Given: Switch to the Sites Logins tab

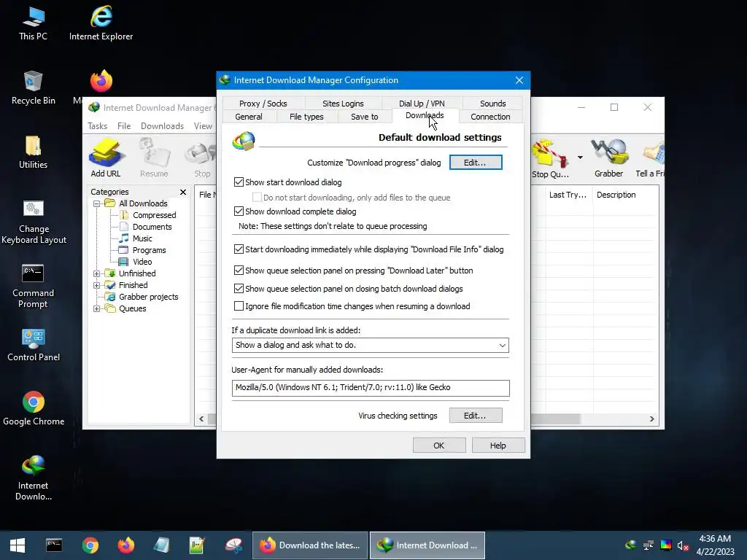Looking at the screenshot, I should point(343,104).
